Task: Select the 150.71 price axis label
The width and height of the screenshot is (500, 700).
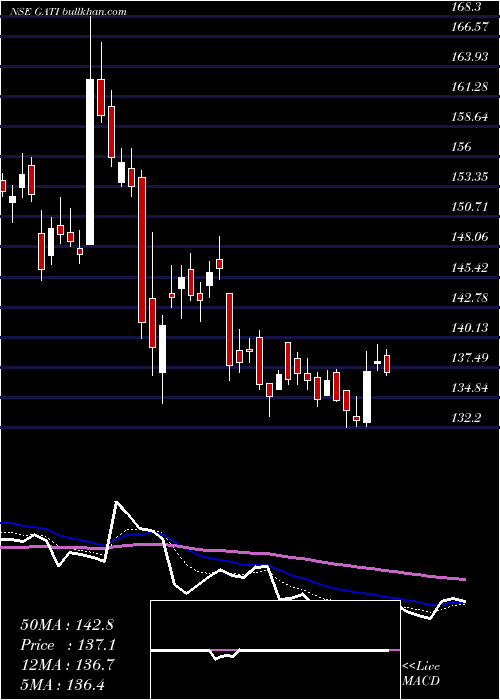Action: pyautogui.click(x=472, y=207)
